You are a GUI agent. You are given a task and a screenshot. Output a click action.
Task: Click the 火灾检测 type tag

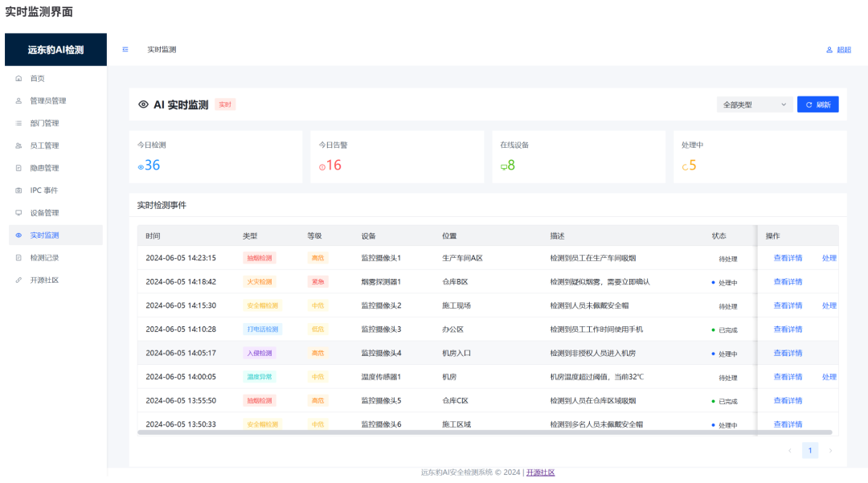coord(260,281)
